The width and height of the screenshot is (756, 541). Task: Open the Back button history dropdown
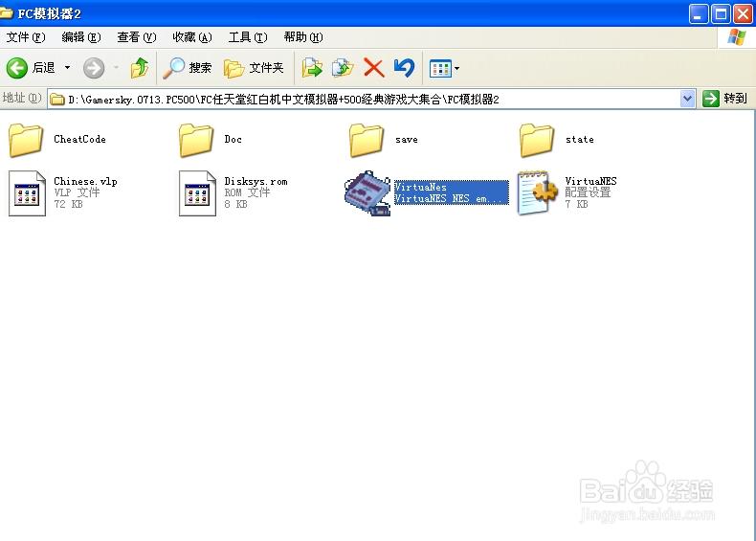[x=68, y=68]
